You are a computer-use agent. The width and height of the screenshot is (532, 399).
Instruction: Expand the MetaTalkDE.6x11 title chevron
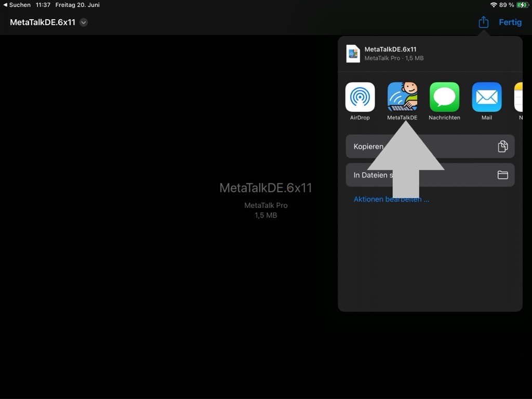pyautogui.click(x=84, y=22)
